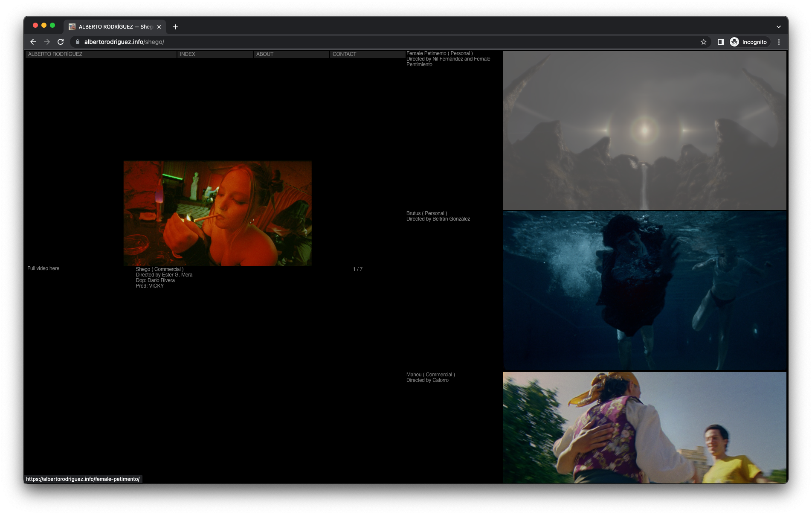812x515 pixels.
Task: Click the browser forward arrow
Action: click(47, 42)
